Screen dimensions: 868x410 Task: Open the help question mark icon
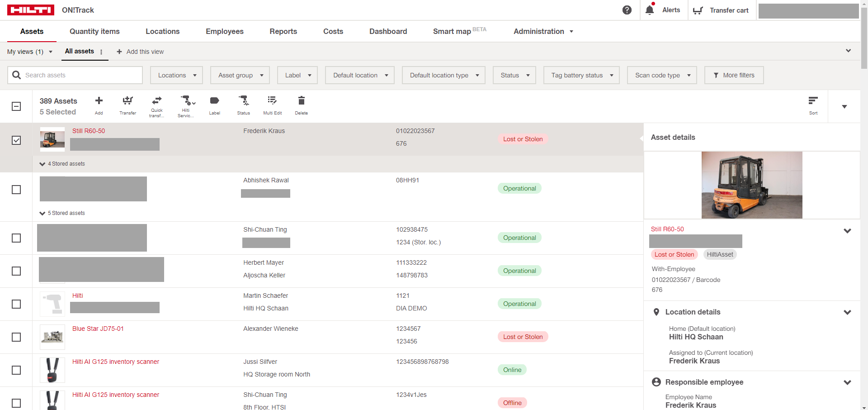click(627, 10)
